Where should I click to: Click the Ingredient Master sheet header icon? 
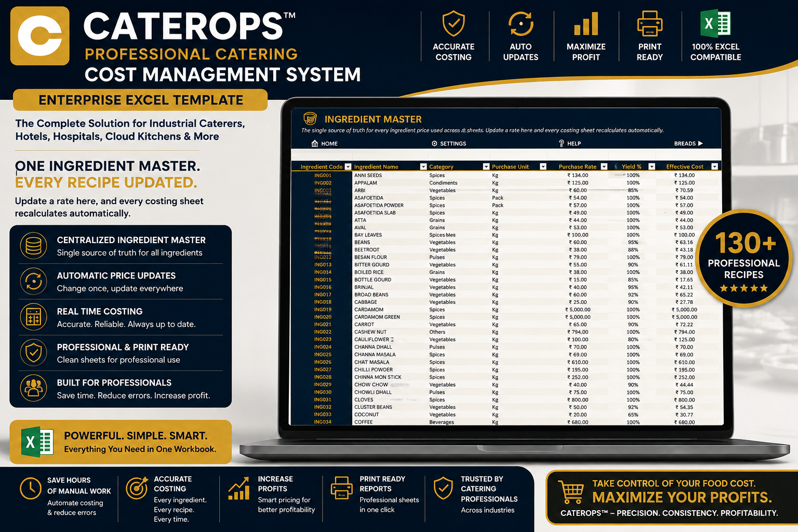tap(310, 119)
